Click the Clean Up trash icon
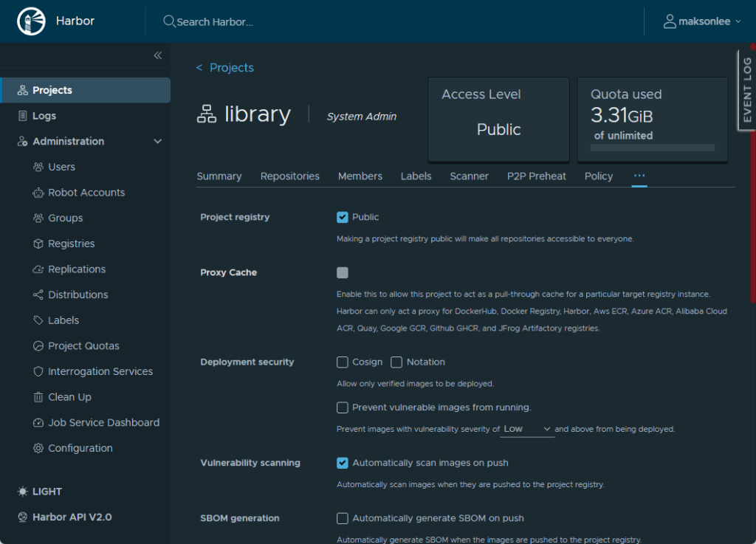The width and height of the screenshot is (756, 544). tap(38, 397)
